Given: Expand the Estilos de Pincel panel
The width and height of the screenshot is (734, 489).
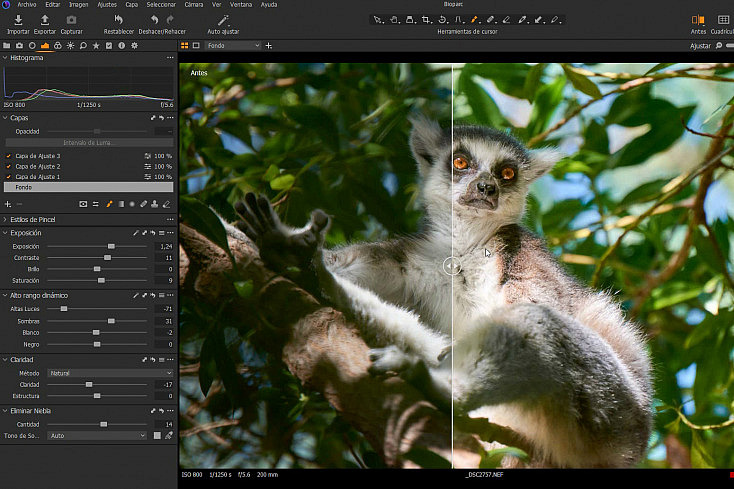Looking at the screenshot, I should click(5, 219).
